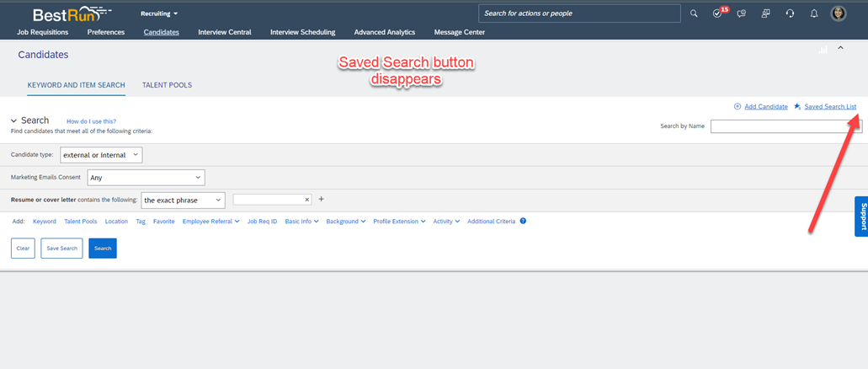The height and width of the screenshot is (369, 868).
Task: Click the plus icon to add phrase row
Action: [321, 199]
